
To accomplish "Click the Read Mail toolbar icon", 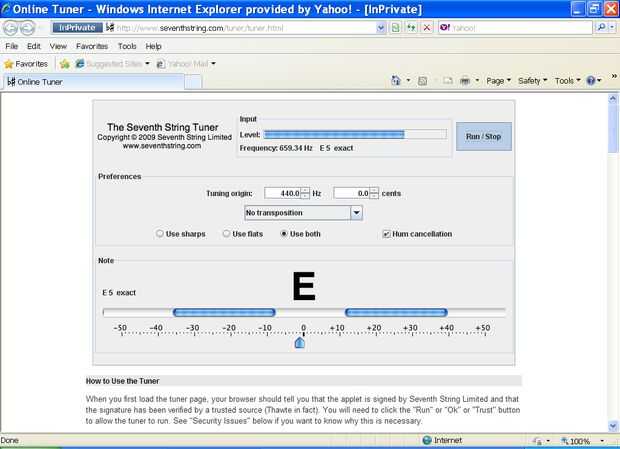I will pos(447,81).
